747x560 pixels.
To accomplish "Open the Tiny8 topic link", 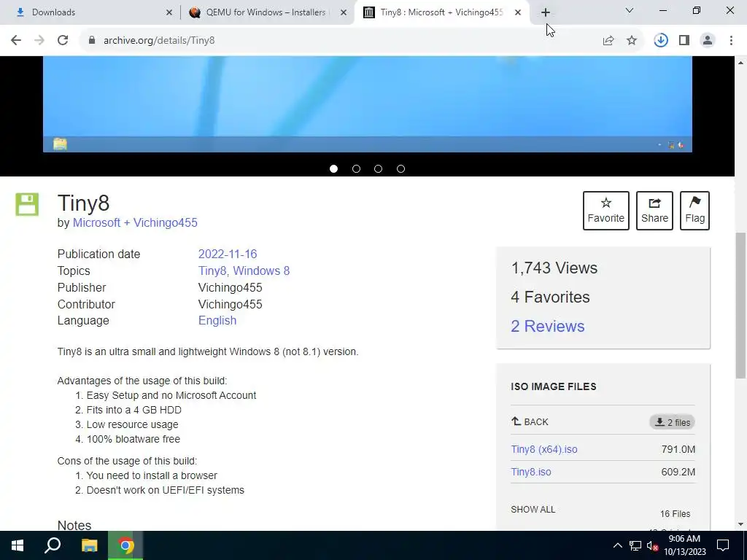I will (x=212, y=271).
